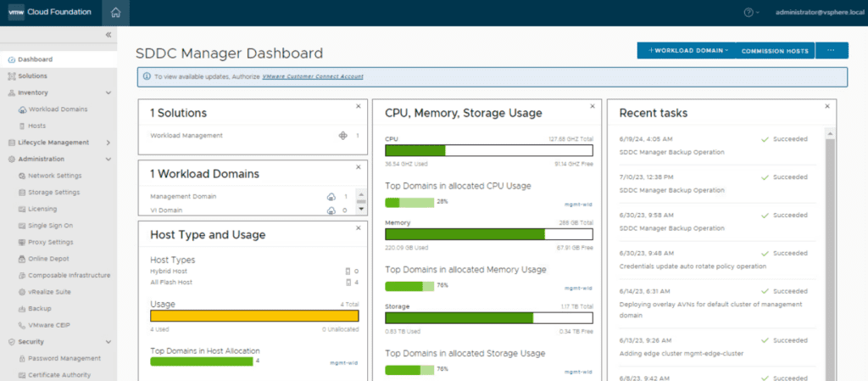
Task: Click the Management Domain cloud icon
Action: (x=331, y=196)
